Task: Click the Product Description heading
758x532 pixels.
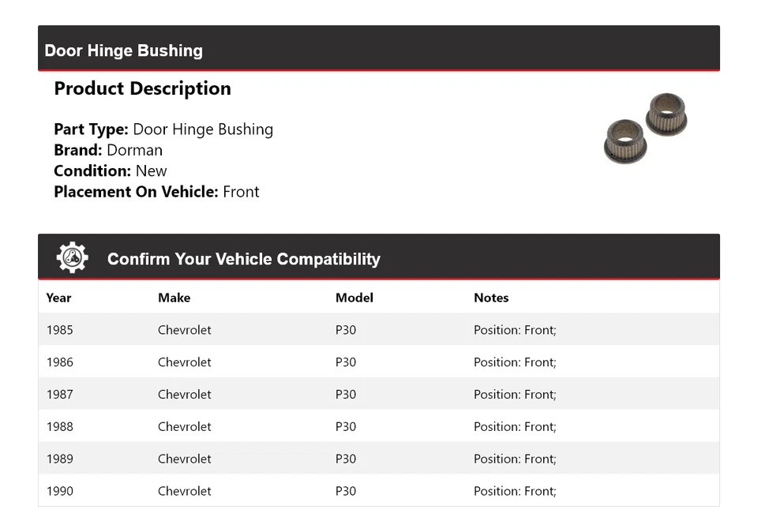Action: 142,88
